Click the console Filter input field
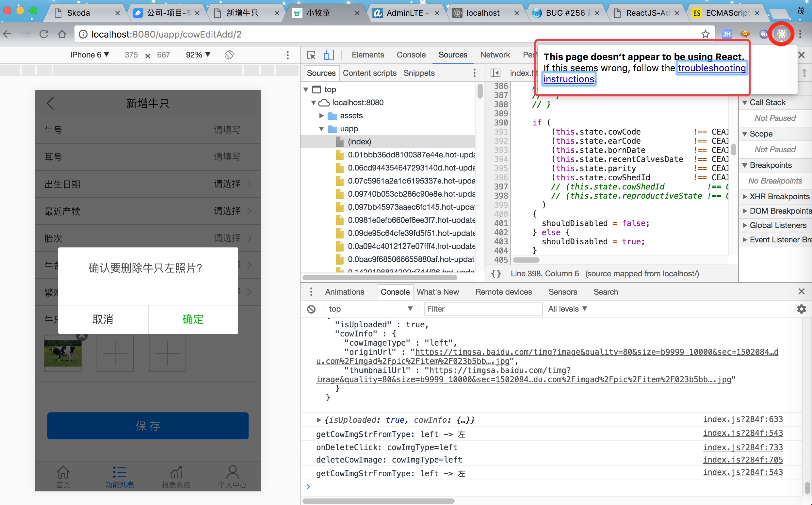Image resolution: width=812 pixels, height=505 pixels. [482, 309]
